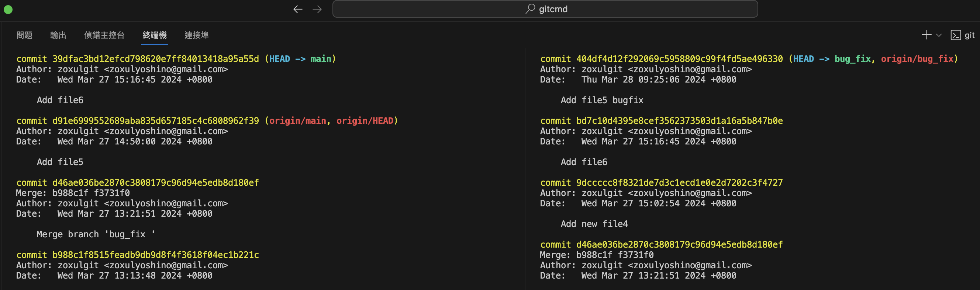Viewport: 980px width, 290px height.
Task: Show the 連接埠 tab
Action: pos(196,35)
